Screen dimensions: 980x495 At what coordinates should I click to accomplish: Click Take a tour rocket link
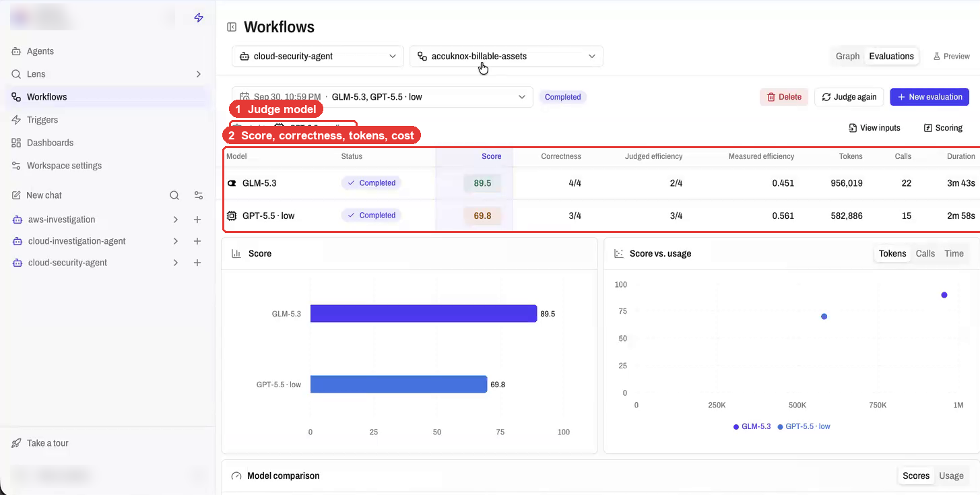coord(40,443)
